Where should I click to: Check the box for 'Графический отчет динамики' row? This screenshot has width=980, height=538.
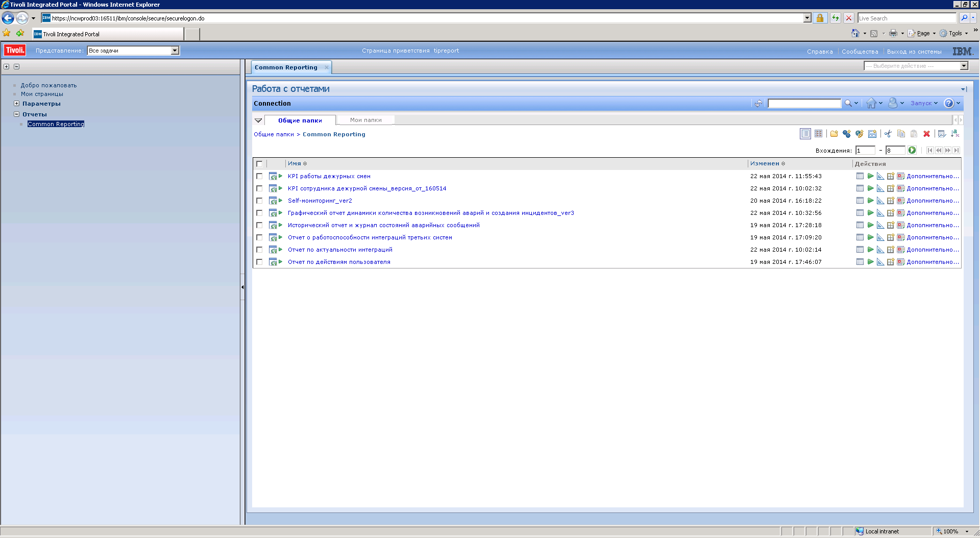(259, 213)
